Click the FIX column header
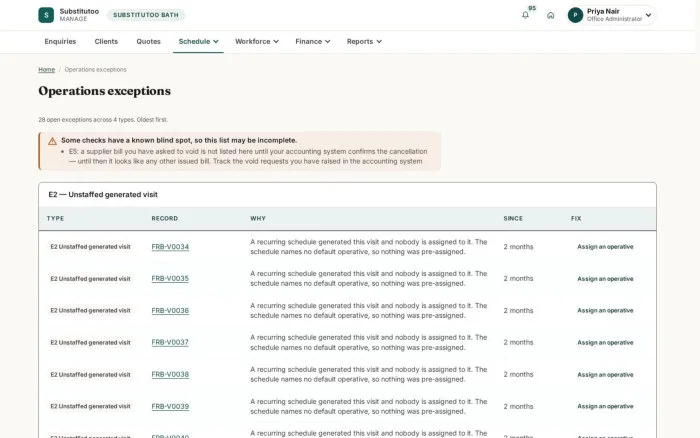The height and width of the screenshot is (438, 700). [x=576, y=218]
